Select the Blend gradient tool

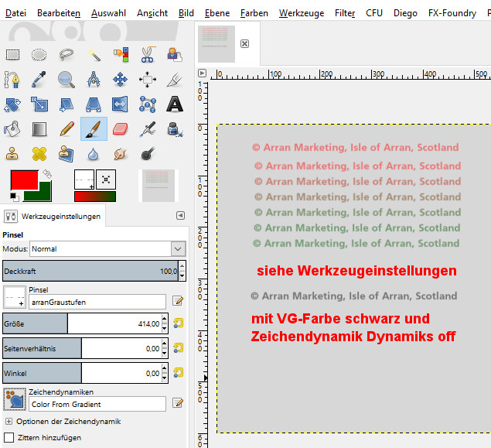coord(39,129)
